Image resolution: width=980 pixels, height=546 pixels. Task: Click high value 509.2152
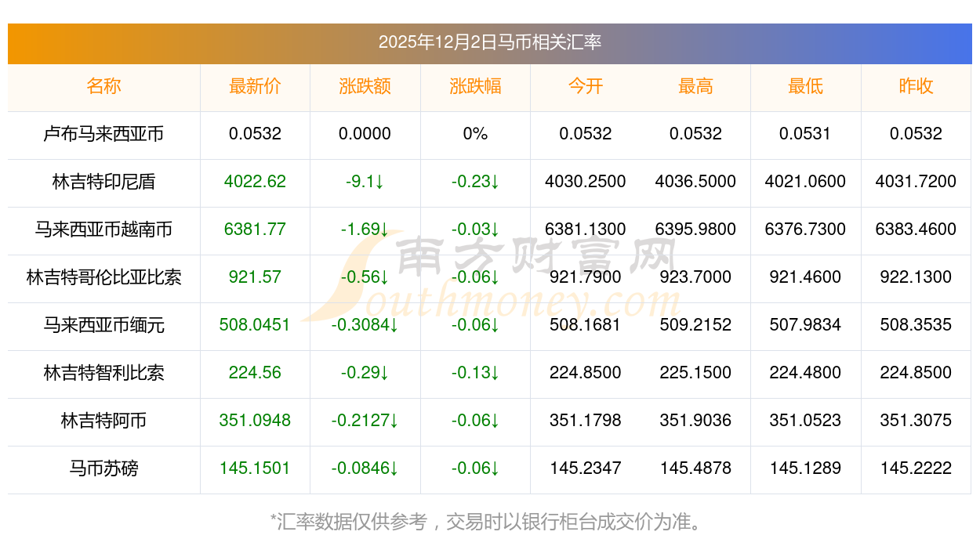pyautogui.click(x=695, y=325)
